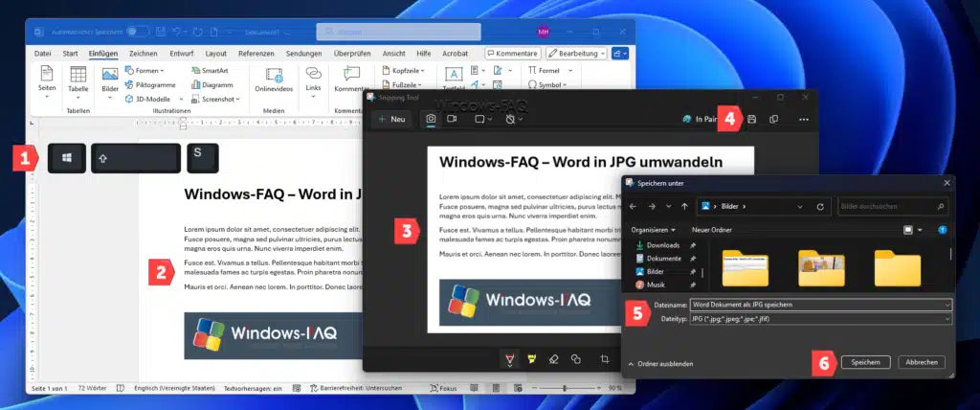The height and width of the screenshot is (410, 980).
Task: Click the copy icon in Snipping Tool
Action: pos(773,119)
